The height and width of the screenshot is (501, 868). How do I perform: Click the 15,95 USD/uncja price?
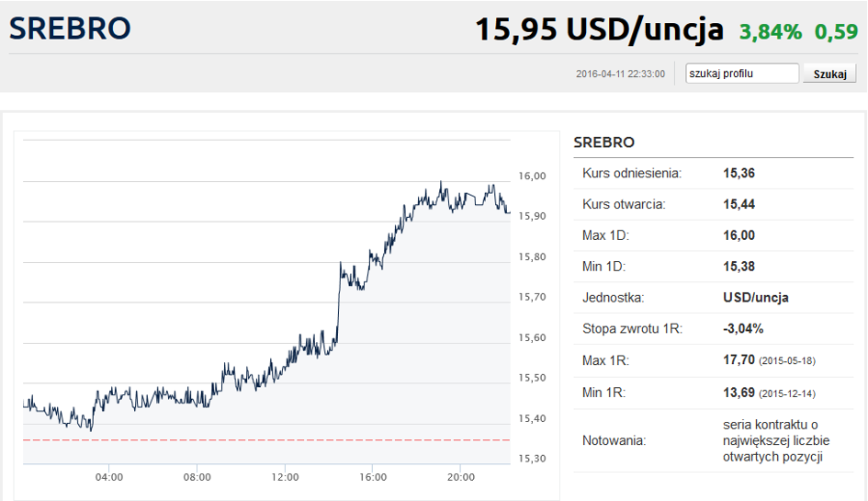pyautogui.click(x=599, y=29)
